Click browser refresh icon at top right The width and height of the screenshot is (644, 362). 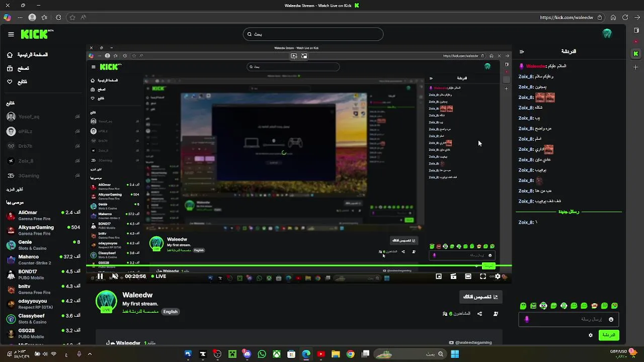625,17
